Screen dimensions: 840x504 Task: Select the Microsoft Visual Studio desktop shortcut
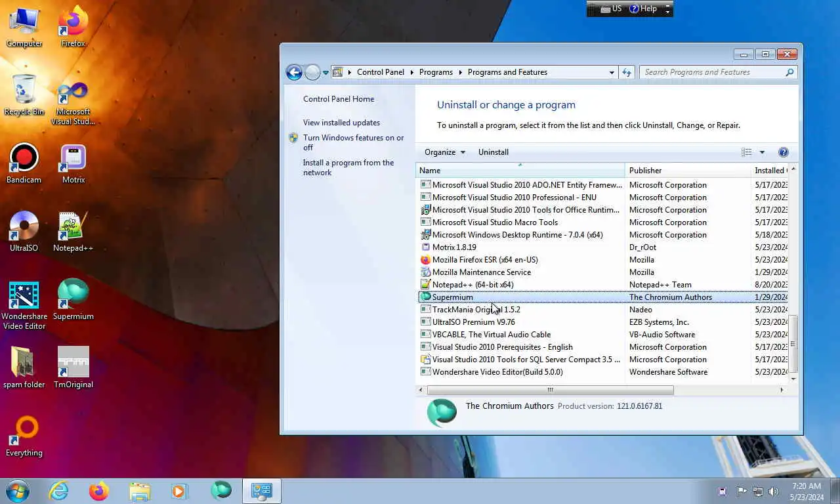click(x=73, y=104)
